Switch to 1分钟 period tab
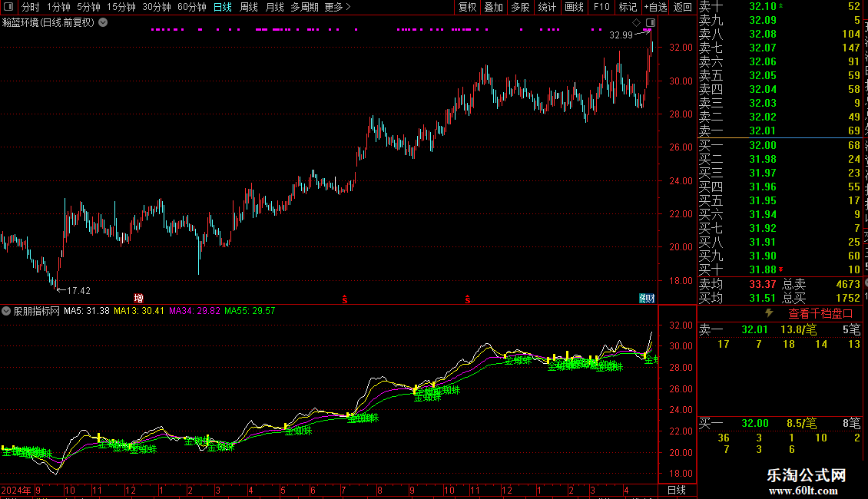Screen dimensions: 868x499 58,7
